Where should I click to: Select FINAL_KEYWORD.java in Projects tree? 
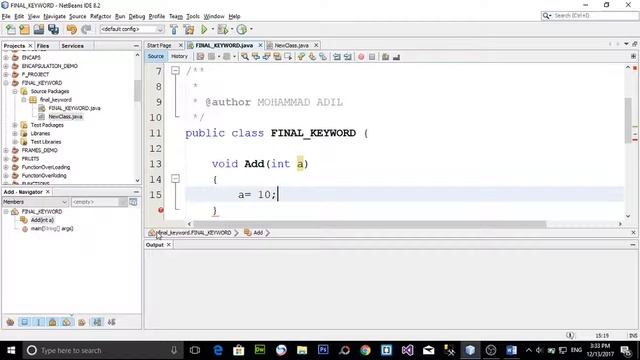click(74, 108)
